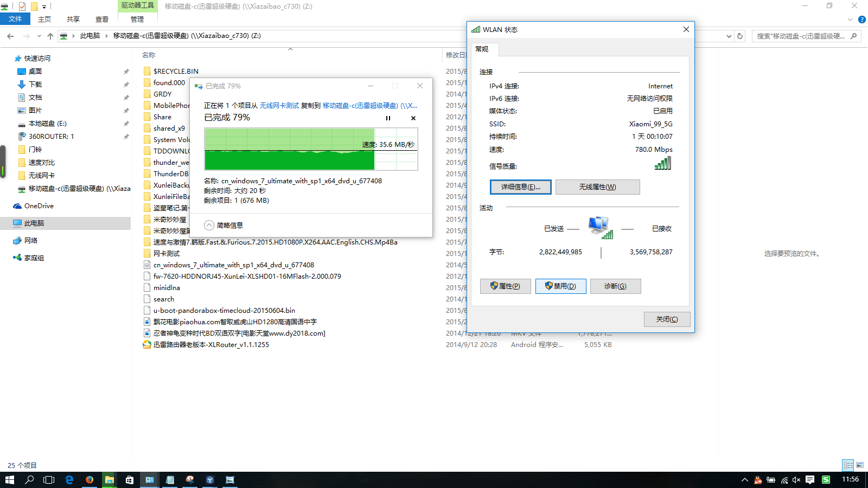Click the search magnifier icon in Explorer
The height and width of the screenshot is (488, 868).
click(x=854, y=36)
